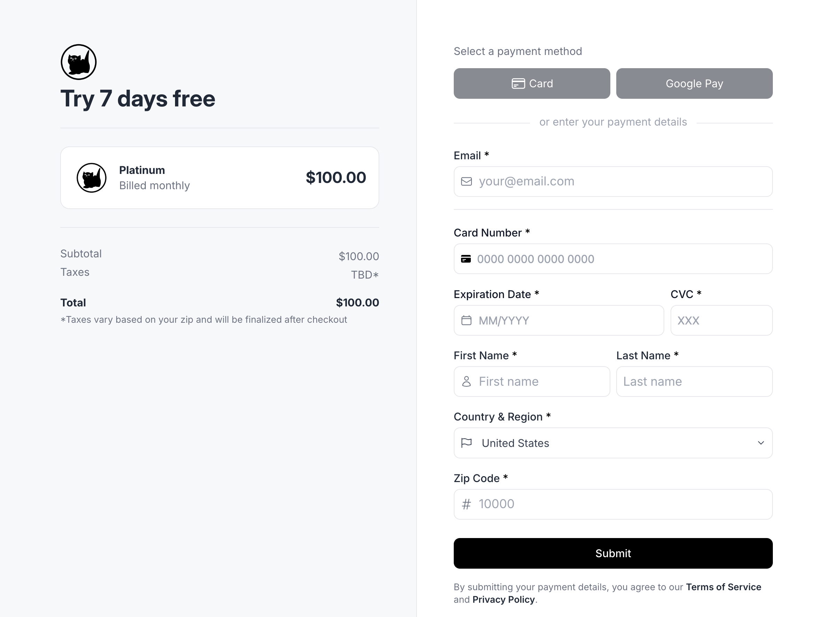Click the envelope icon in Email field
This screenshot has width=840, height=617.
(466, 182)
